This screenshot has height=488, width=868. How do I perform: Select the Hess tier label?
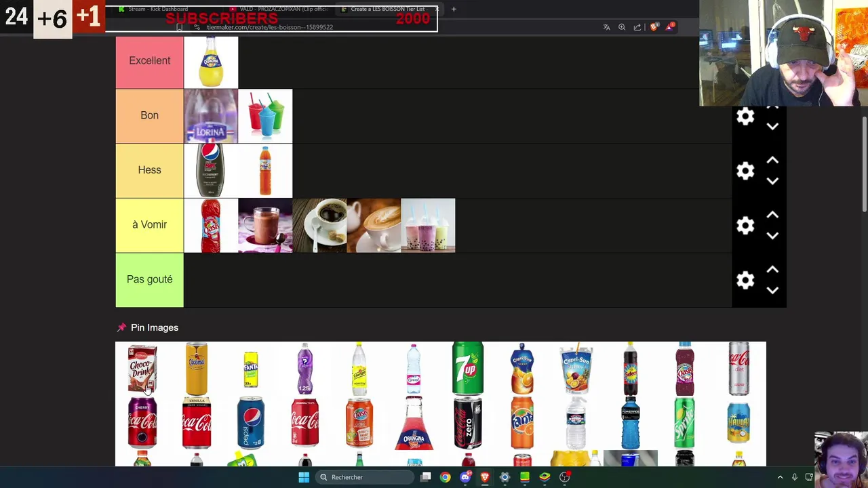click(149, 170)
